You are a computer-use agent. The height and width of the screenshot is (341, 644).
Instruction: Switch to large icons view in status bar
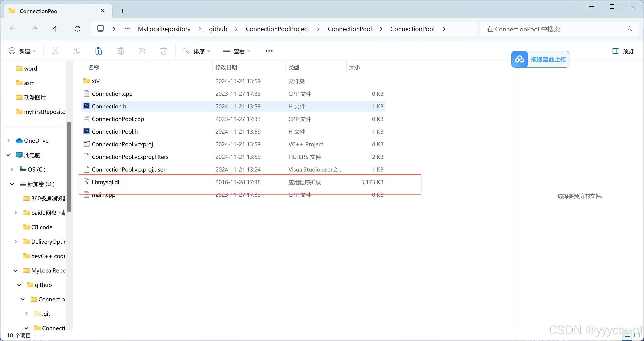[x=637, y=336]
